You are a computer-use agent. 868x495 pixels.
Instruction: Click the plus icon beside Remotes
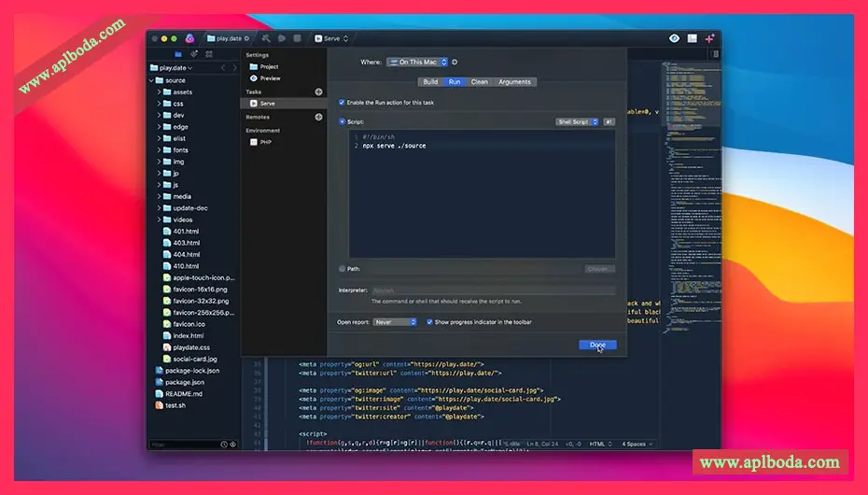point(318,117)
